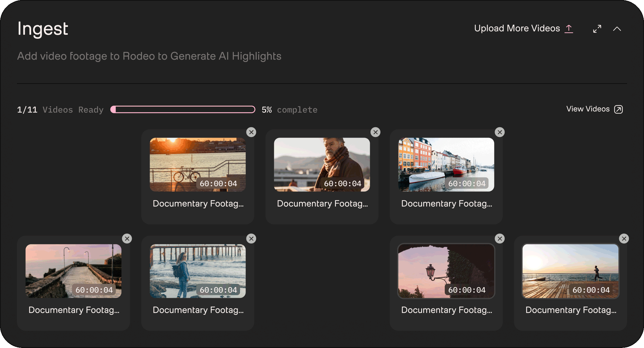Open View Videos external link icon
Screen dimensions: 644x348
pos(618,109)
